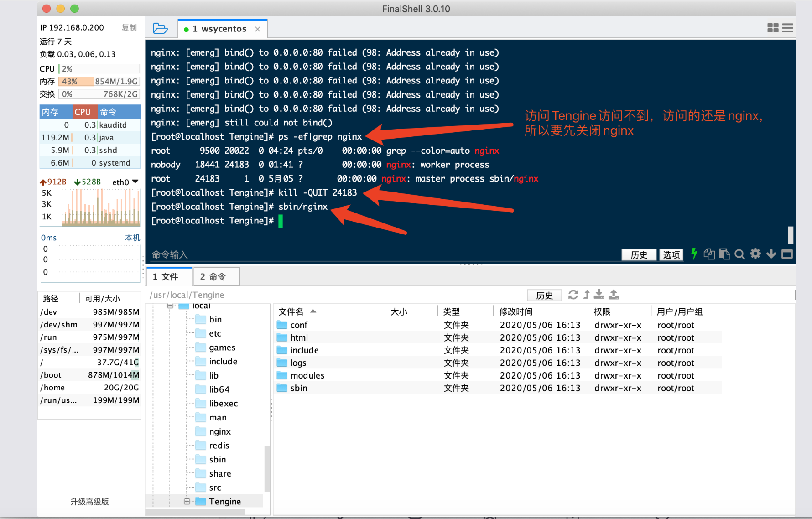Click the /usr/local/Tengine path field
812x519 pixels.
337,295
